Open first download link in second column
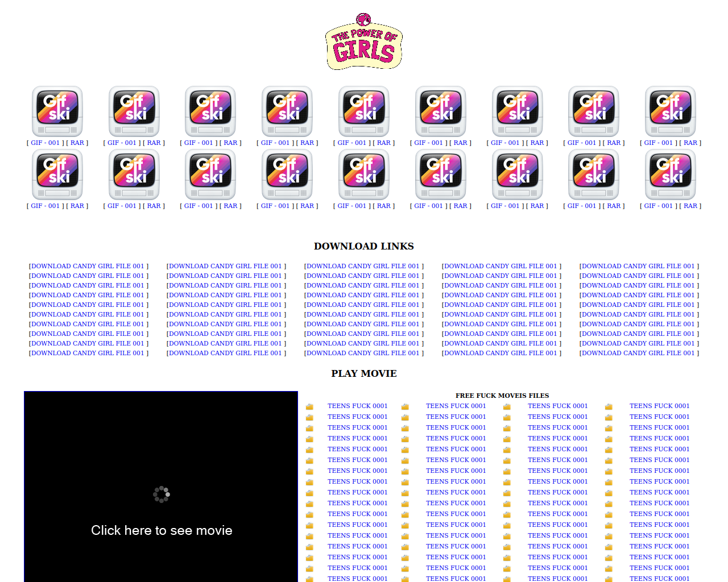728x582 pixels. coord(226,266)
